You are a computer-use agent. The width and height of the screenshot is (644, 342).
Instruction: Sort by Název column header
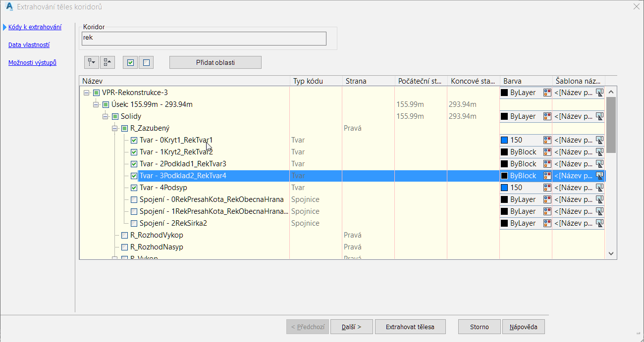(x=184, y=81)
